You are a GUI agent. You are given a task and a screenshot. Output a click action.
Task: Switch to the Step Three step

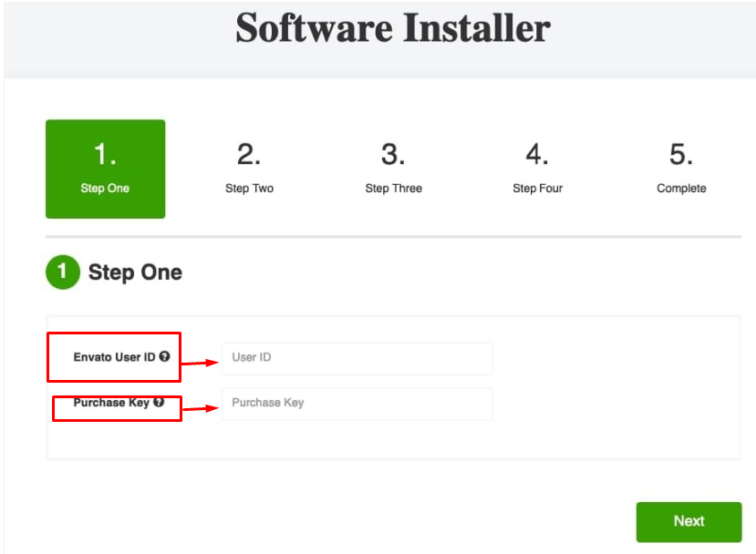click(393, 169)
